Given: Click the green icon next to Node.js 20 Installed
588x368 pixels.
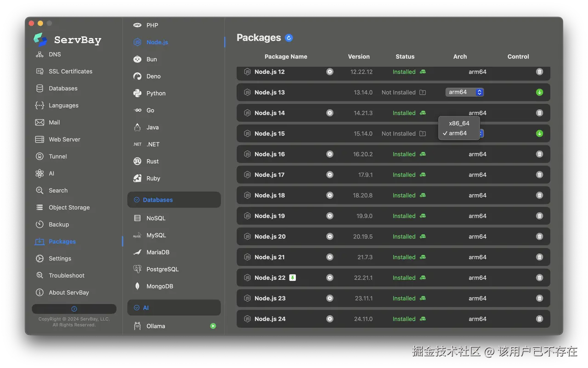Looking at the screenshot, I should 423,237.
